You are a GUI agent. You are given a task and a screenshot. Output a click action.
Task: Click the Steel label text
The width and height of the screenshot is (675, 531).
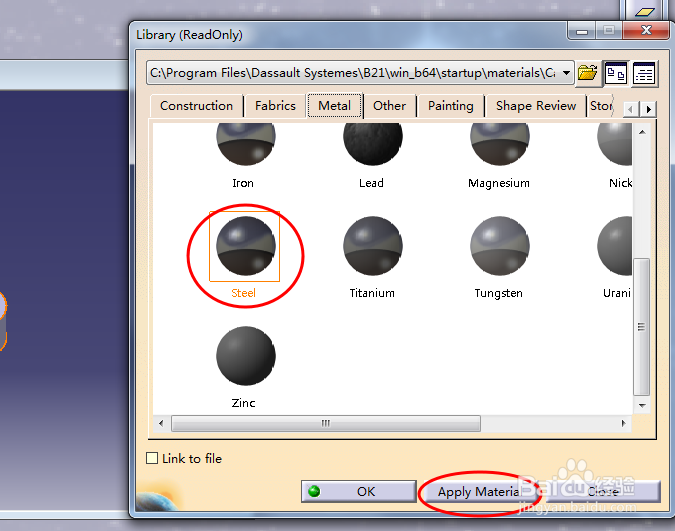click(x=243, y=293)
